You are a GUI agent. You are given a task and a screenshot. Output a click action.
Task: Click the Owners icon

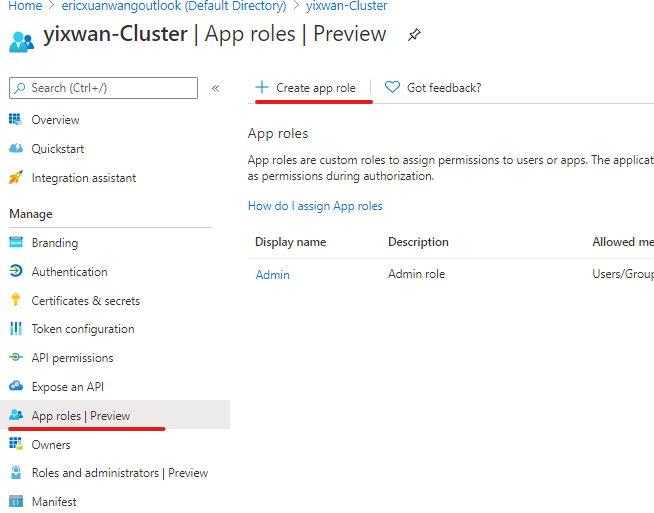(x=16, y=444)
